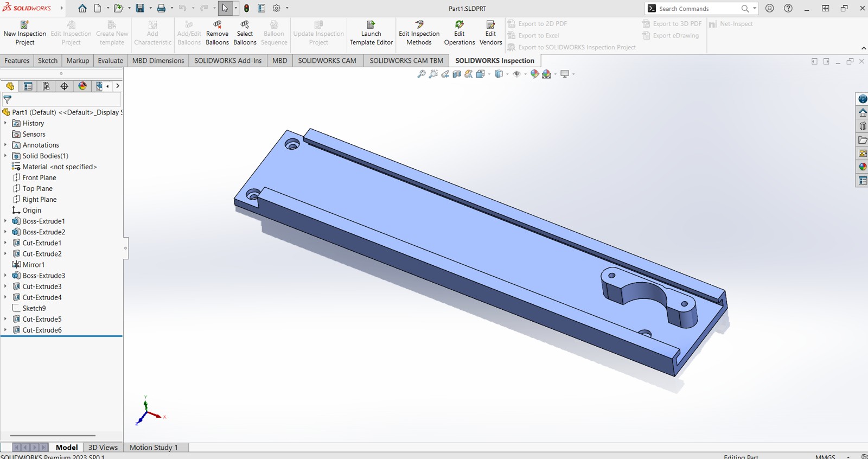The width and height of the screenshot is (868, 459).
Task: Switch to the Motion Study 1 tab
Action: pos(154,448)
